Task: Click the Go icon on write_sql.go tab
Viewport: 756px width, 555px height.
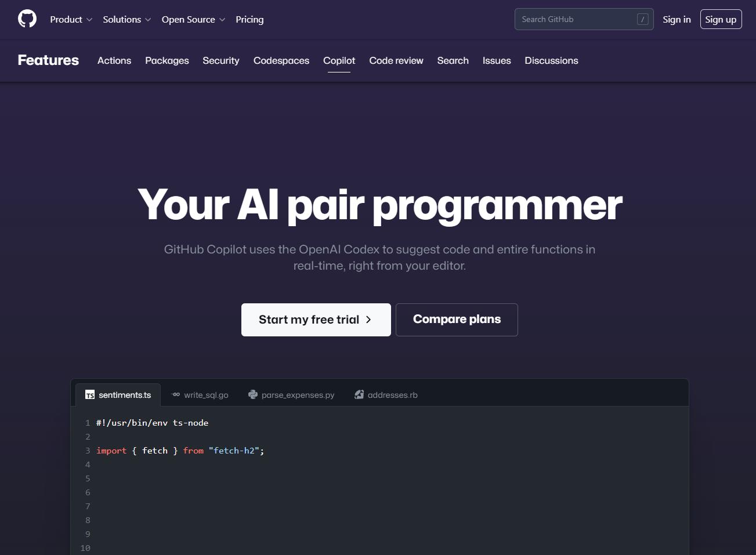Action: 176,395
